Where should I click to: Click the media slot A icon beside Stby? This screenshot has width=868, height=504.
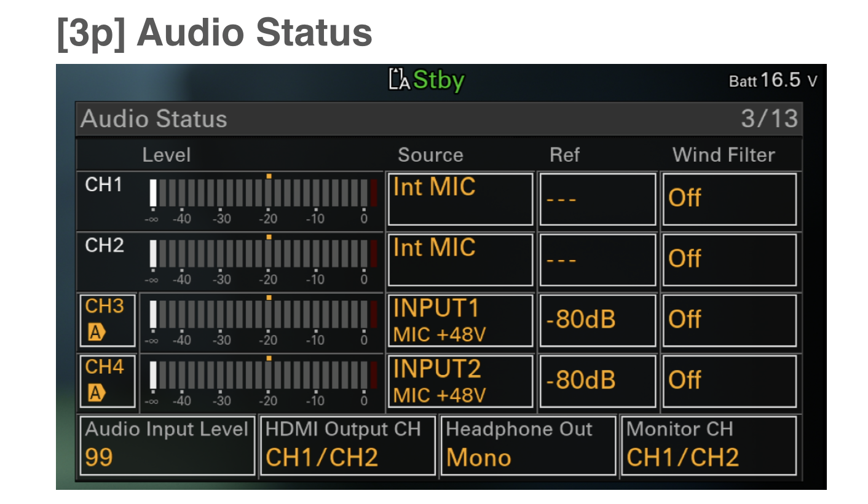coord(399,79)
